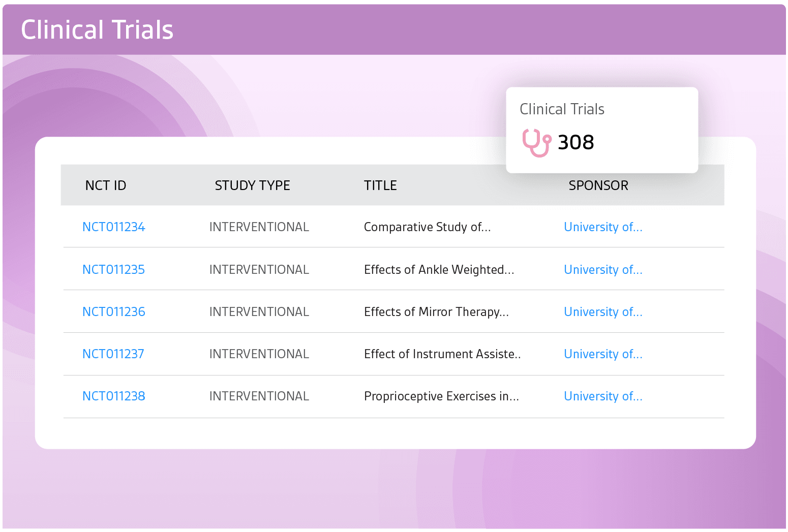Open sponsor link for NCT011237 row
788x532 pixels.
click(x=603, y=354)
